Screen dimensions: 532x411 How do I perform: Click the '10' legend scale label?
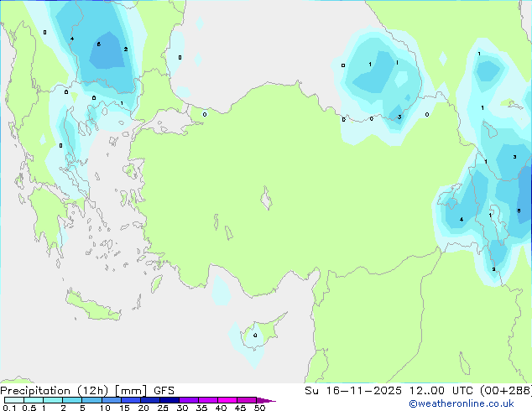pos(105,408)
